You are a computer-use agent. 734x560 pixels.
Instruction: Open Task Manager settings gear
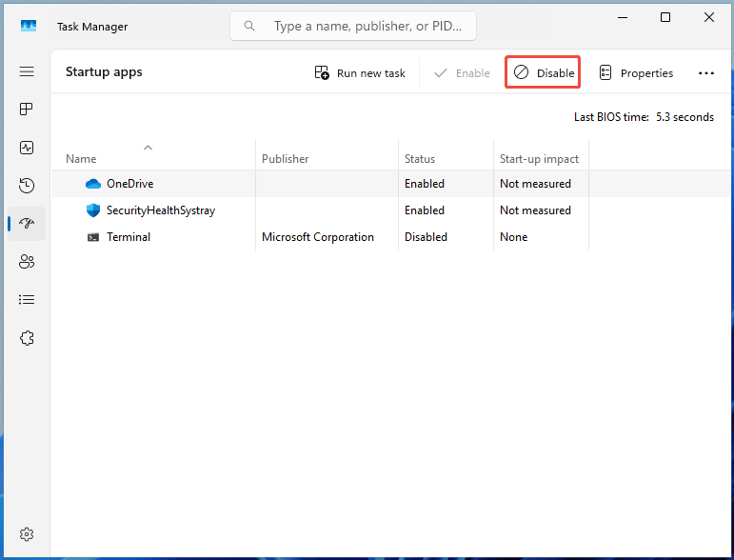point(27,533)
